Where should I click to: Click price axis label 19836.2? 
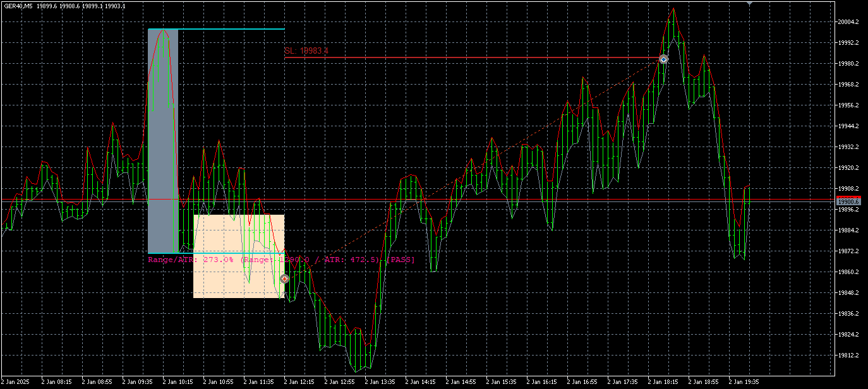click(848, 314)
